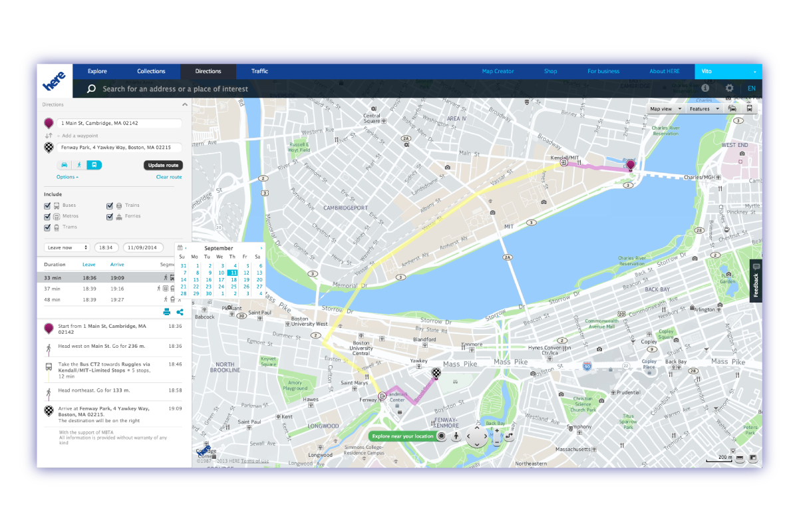Screen dimensions: 799x532
Task: Click the purple start pin in directions panel
Action: coord(49,124)
